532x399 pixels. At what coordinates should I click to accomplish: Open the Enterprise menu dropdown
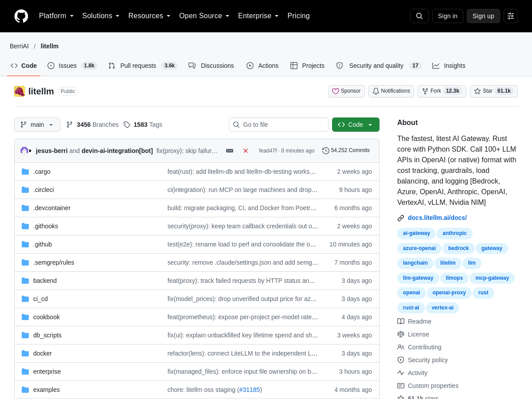click(258, 16)
